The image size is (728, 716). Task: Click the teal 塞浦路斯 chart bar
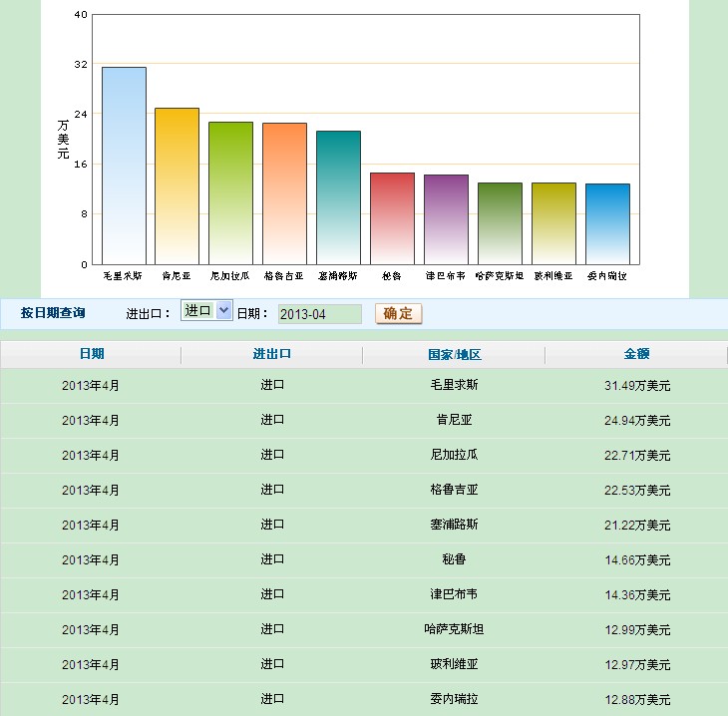point(338,197)
